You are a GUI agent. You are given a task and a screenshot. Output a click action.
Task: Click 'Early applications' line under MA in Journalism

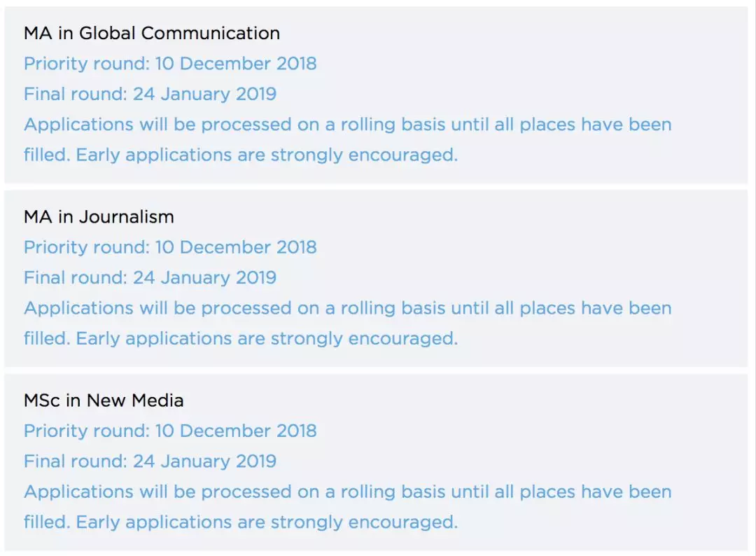point(240,339)
